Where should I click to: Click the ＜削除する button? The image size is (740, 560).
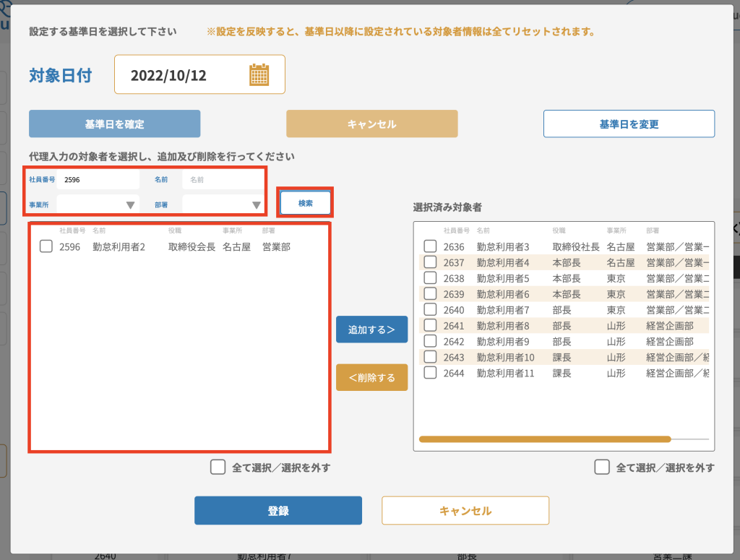pyautogui.click(x=371, y=377)
